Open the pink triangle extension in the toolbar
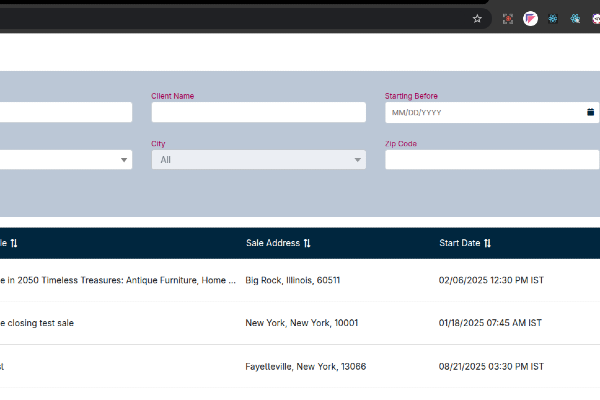 (x=530, y=18)
